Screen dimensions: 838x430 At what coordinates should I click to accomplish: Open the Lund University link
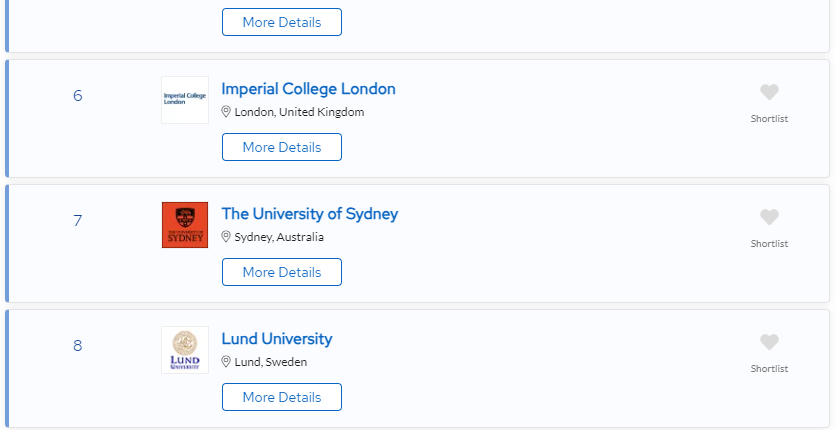point(277,339)
